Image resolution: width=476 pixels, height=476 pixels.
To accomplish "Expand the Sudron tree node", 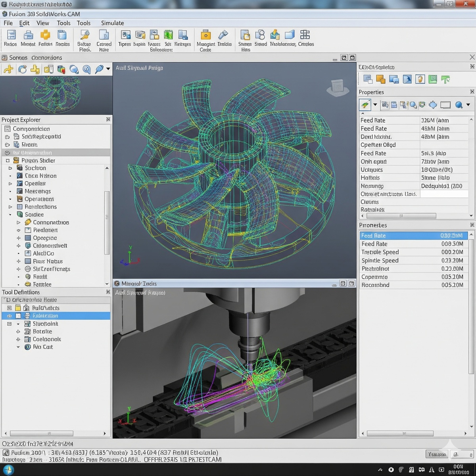I will pos(11,168).
